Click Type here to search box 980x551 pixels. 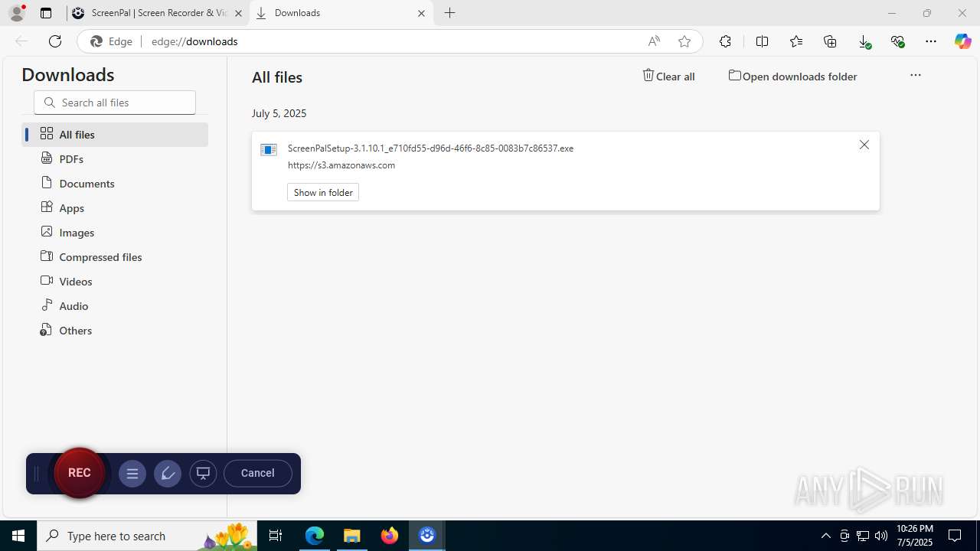148,536
